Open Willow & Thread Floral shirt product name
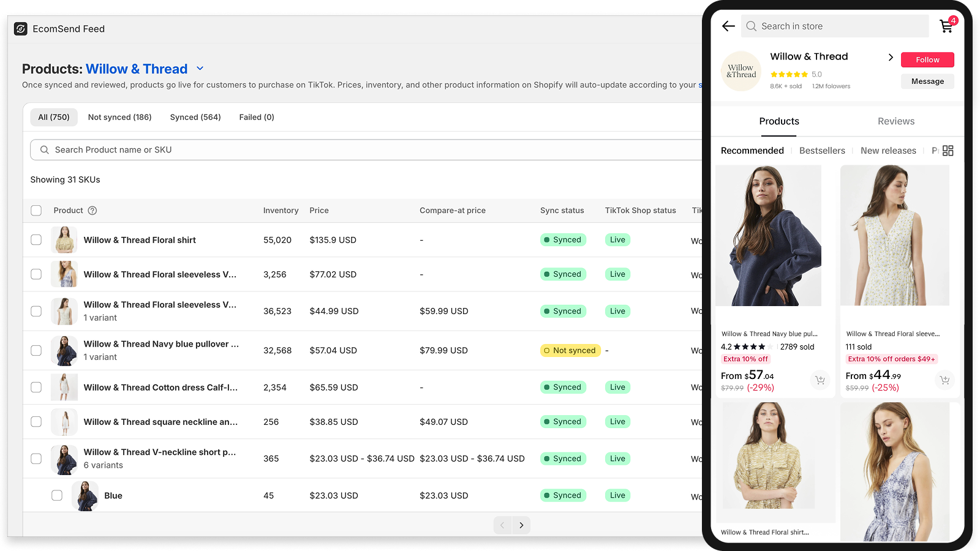 [x=140, y=240]
